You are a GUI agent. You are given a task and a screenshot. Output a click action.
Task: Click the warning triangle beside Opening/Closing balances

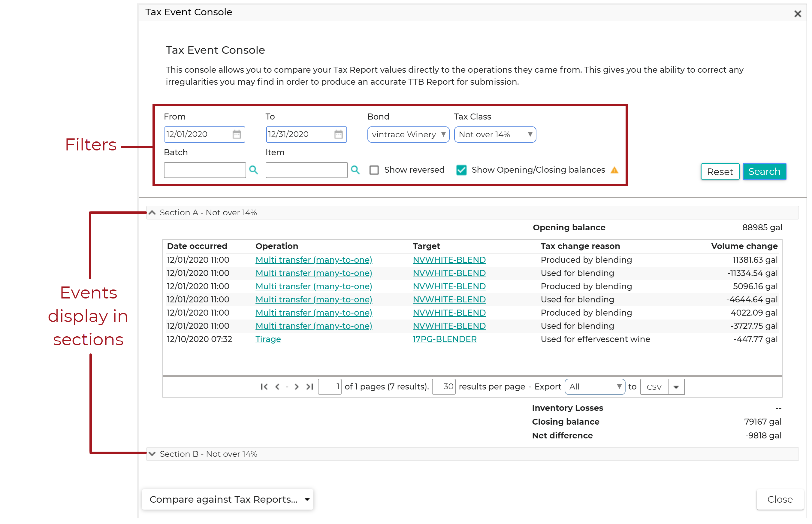coord(614,170)
